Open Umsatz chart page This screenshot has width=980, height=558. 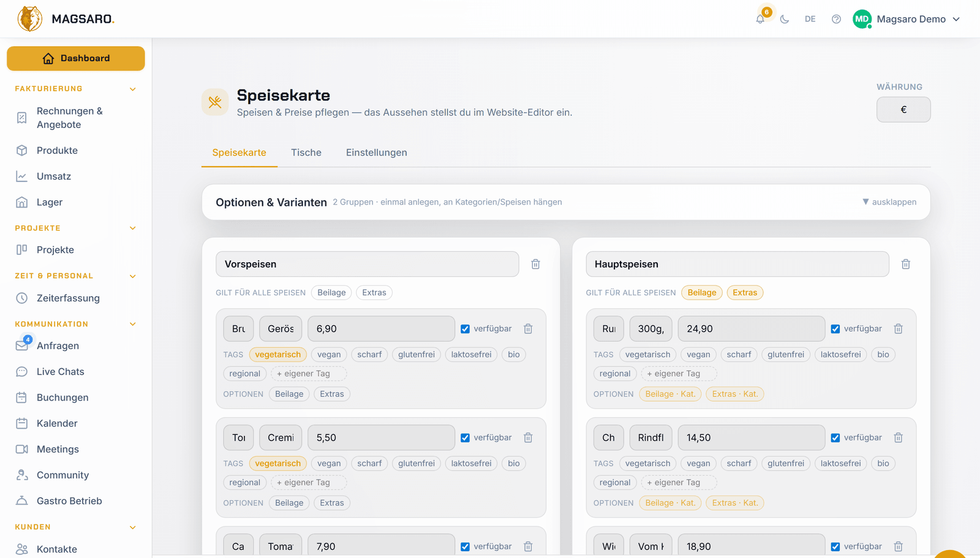[76, 176]
